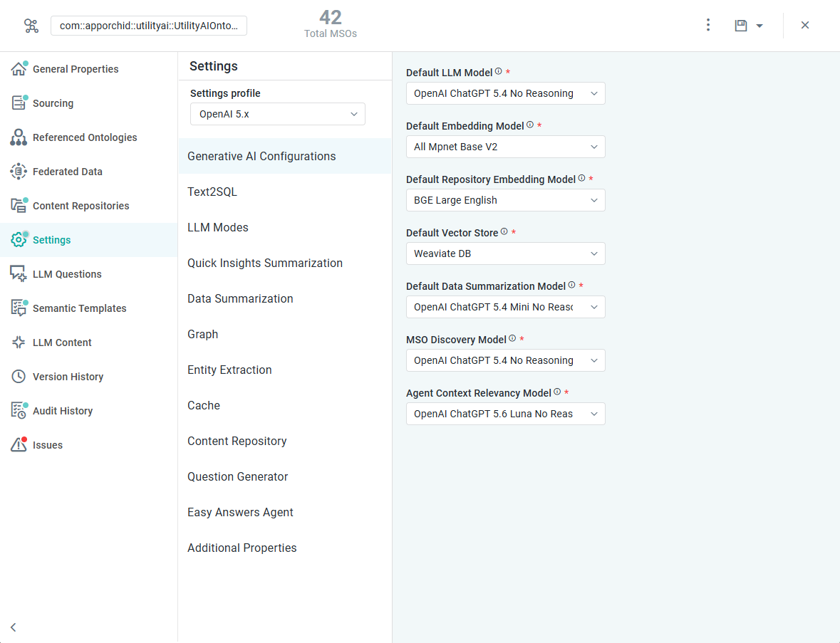Click the LLM Questions icon
Image resolution: width=840 pixels, height=643 pixels.
click(x=19, y=274)
